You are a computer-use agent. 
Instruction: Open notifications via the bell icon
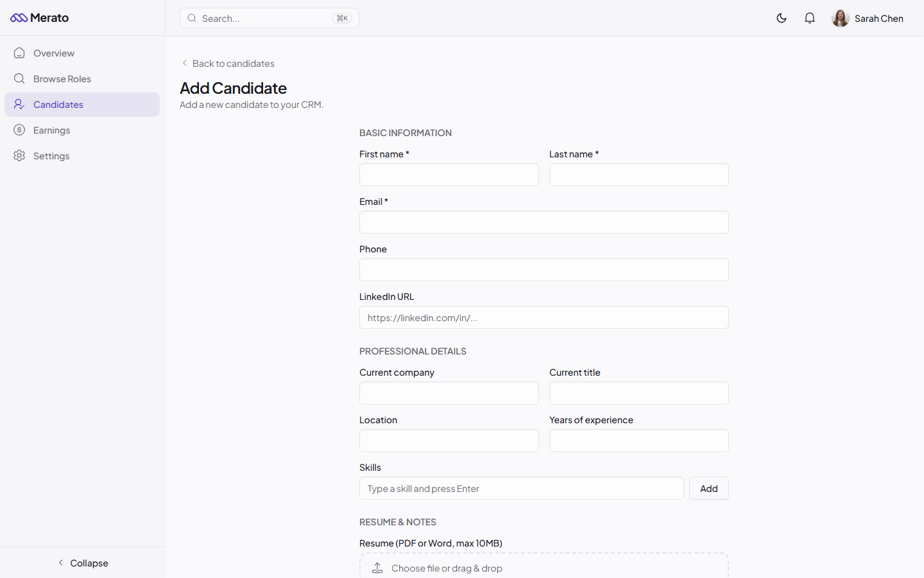pos(810,18)
